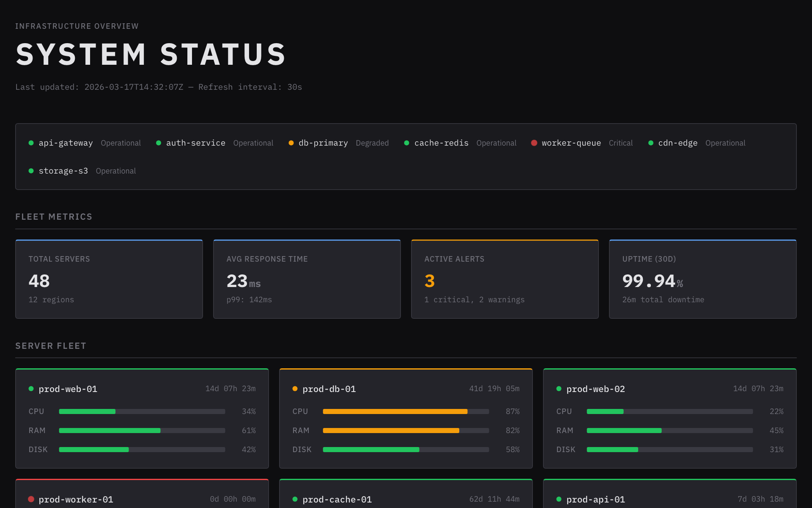The image size is (812, 508).
Task: Click the orange status dot on prod-db-01
Action: pyautogui.click(x=295, y=389)
